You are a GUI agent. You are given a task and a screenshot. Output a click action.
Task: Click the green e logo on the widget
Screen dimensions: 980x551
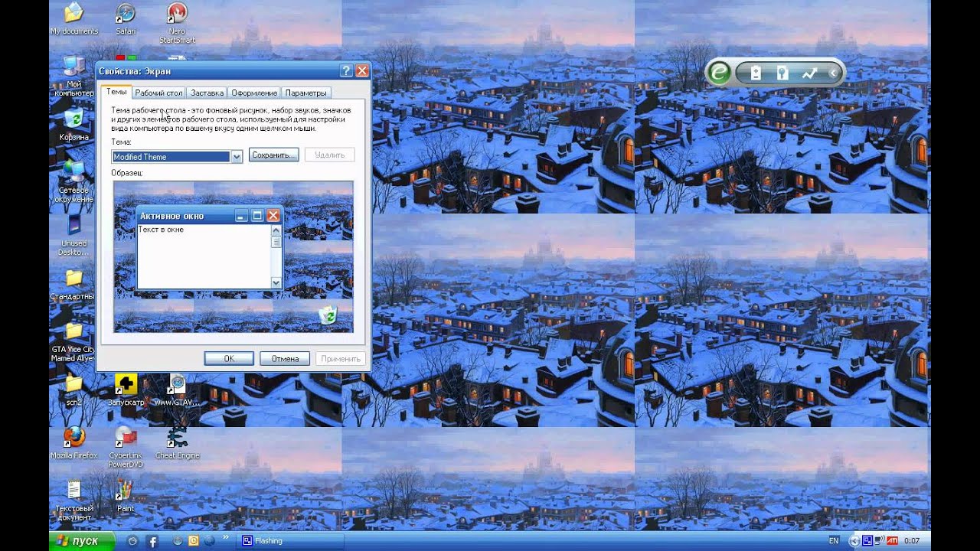tap(720, 73)
